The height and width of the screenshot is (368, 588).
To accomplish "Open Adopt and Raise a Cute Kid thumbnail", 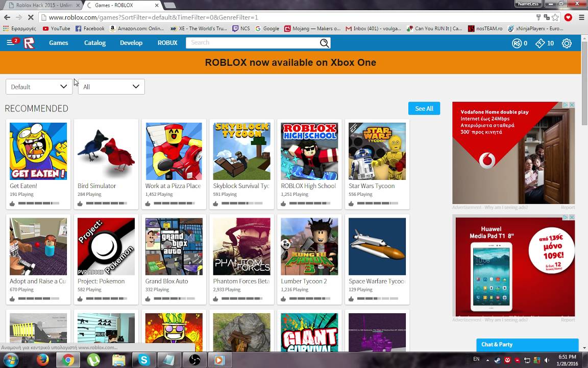I will pyautogui.click(x=38, y=247).
